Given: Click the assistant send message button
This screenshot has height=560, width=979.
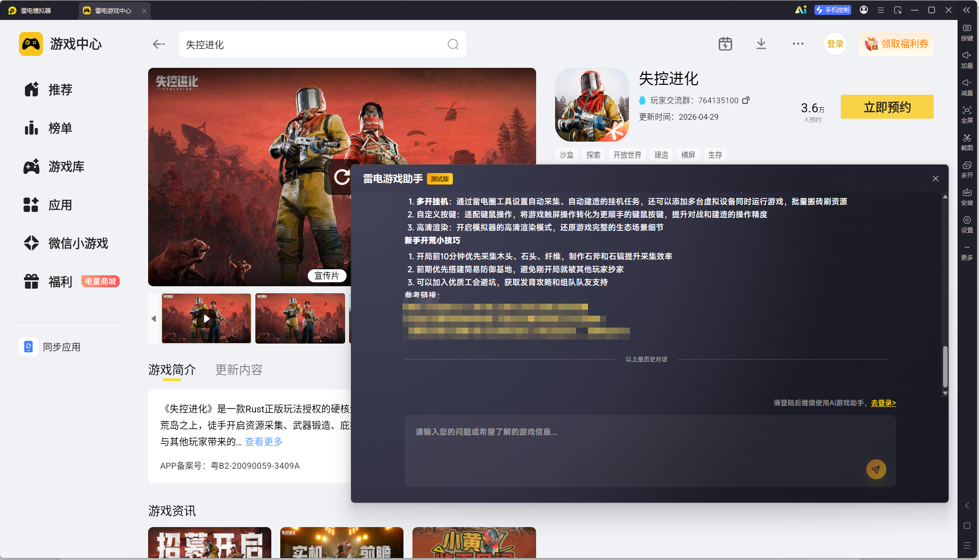Looking at the screenshot, I should [876, 469].
